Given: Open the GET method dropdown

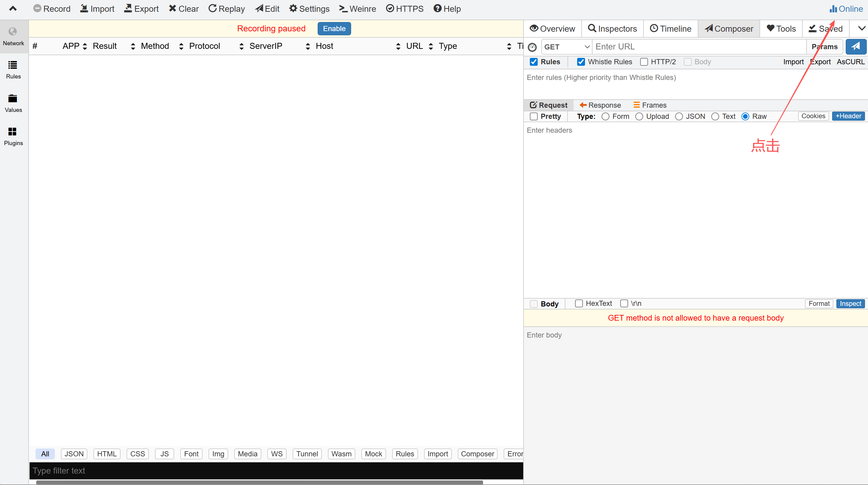Looking at the screenshot, I should [567, 47].
